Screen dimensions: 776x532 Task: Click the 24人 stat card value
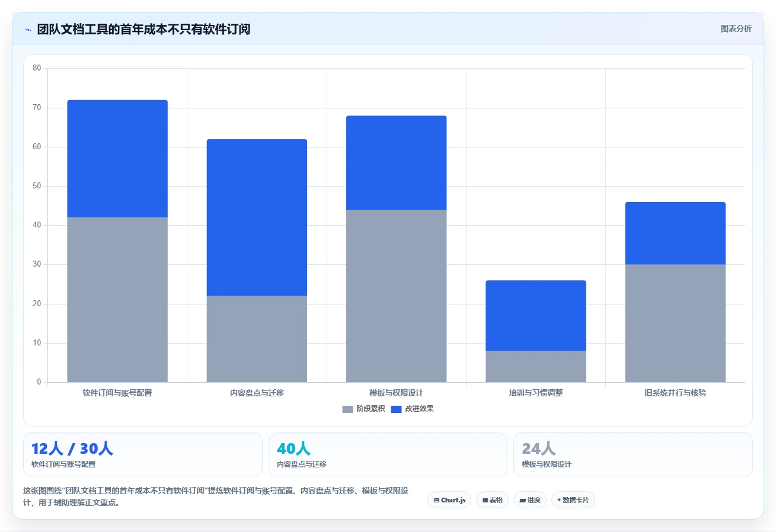coord(539,449)
